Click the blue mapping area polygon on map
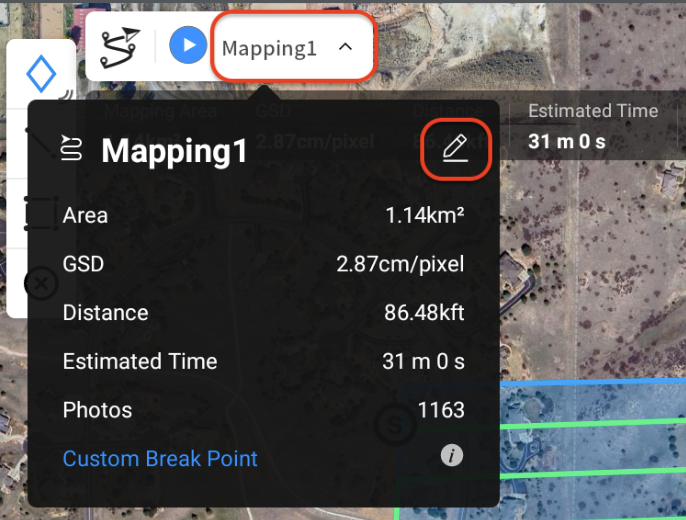686x520 pixels. [592, 450]
